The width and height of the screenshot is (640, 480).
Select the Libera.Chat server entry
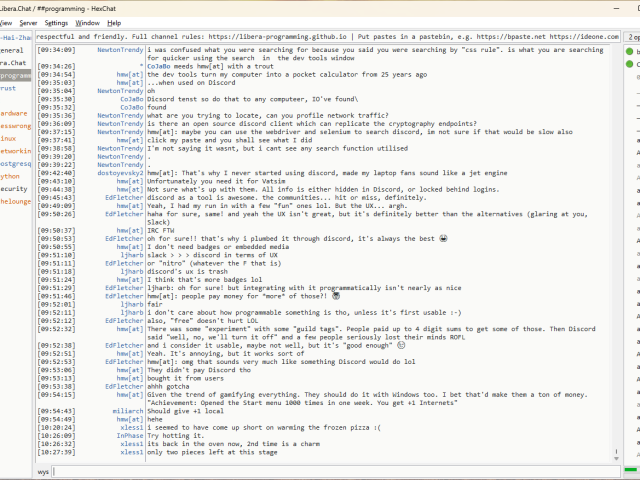pos(13,62)
